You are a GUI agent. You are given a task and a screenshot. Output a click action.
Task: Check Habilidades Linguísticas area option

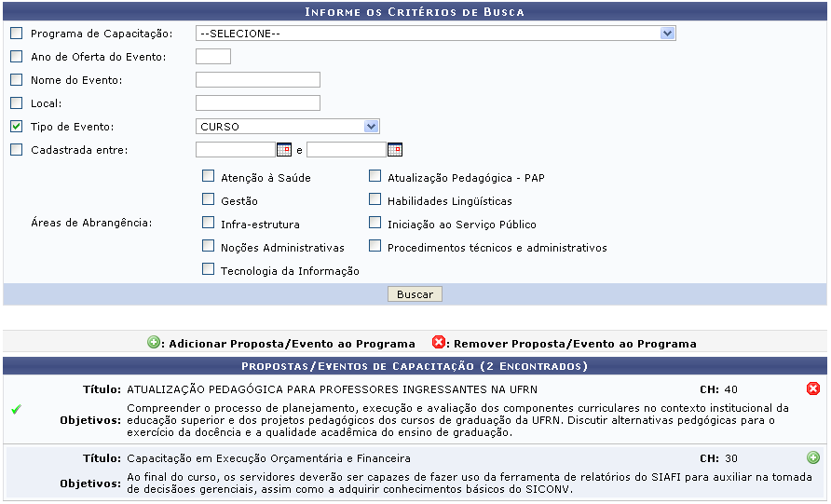[x=375, y=199]
